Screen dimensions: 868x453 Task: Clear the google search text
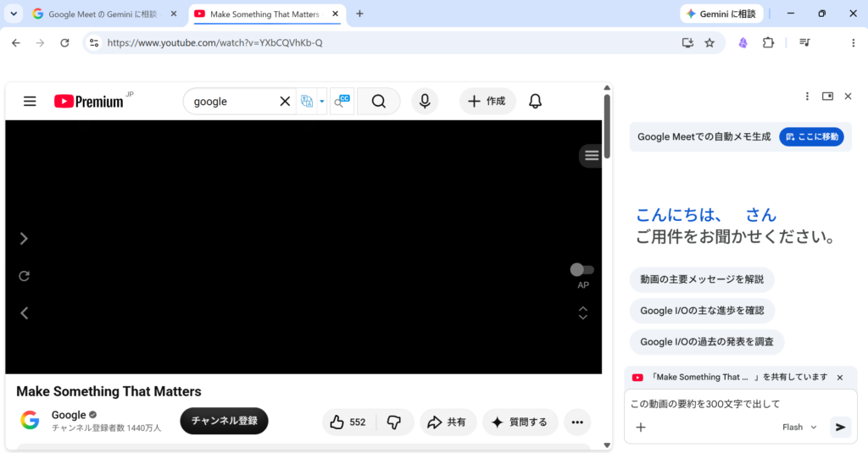click(x=285, y=102)
